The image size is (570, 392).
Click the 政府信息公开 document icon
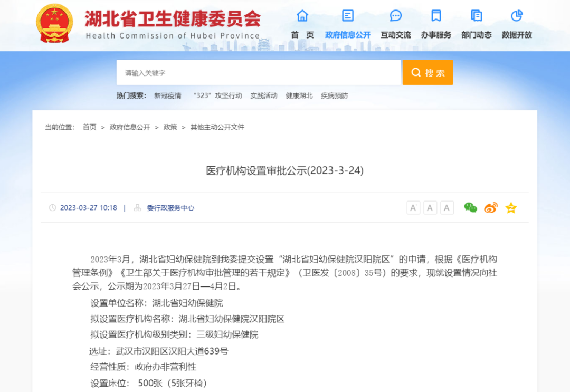point(347,16)
